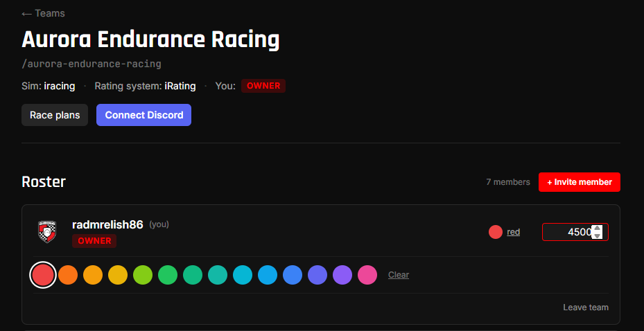Click the radmrelish86 team badge avatar
The height and width of the screenshot is (331, 644).
(47, 232)
